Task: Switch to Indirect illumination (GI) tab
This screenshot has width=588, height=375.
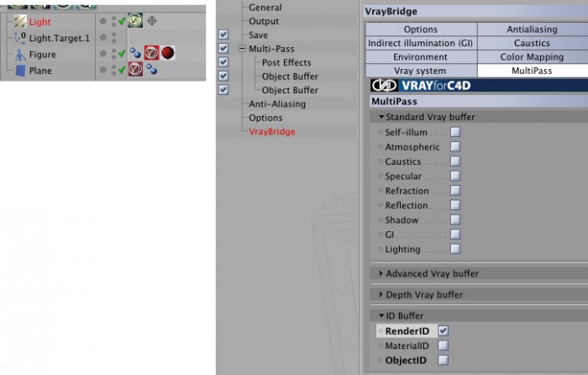Action: [x=421, y=43]
